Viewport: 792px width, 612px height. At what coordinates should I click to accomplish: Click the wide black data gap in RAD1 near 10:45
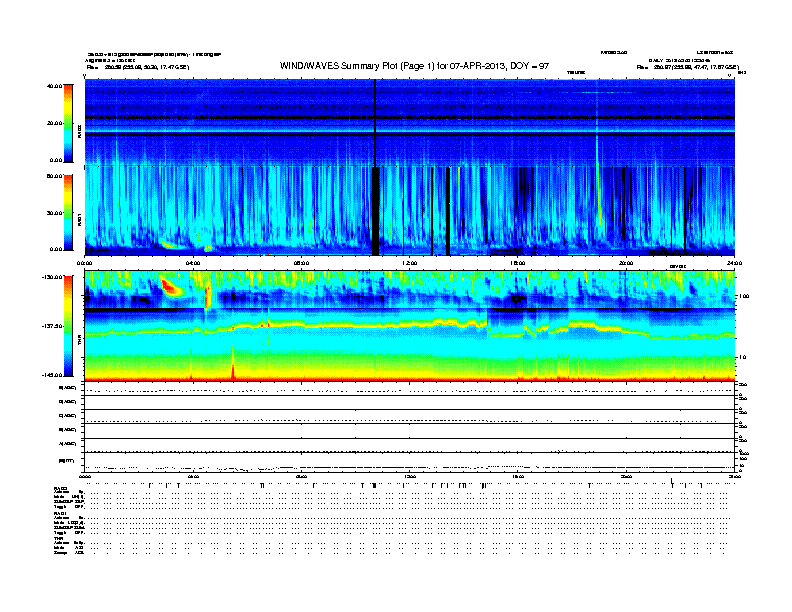pyautogui.click(x=375, y=211)
